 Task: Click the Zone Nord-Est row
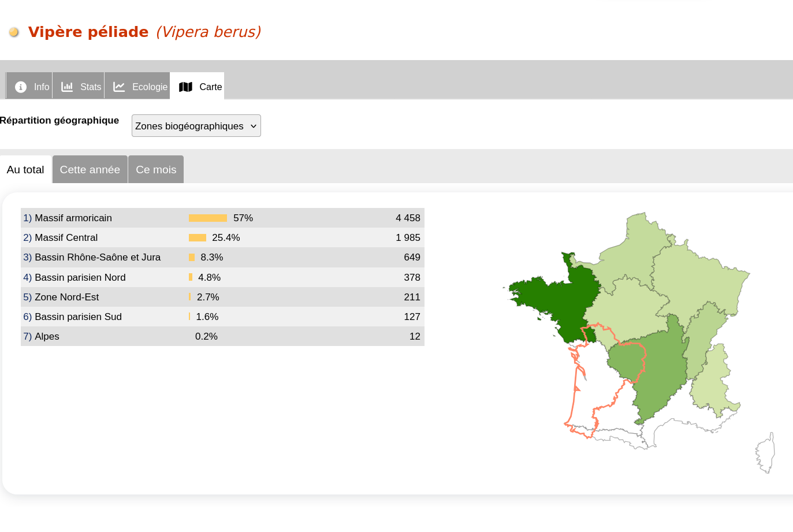[222, 297]
